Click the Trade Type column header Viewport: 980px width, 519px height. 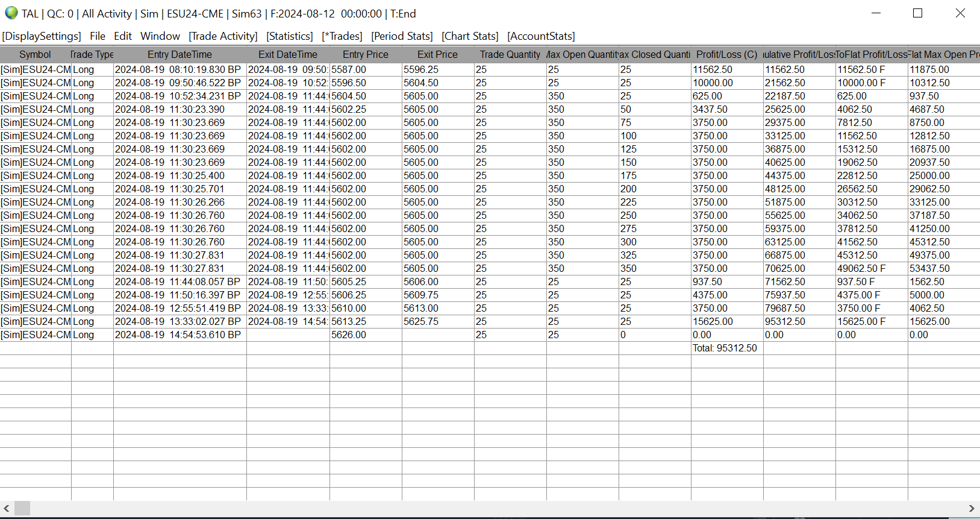coord(92,54)
